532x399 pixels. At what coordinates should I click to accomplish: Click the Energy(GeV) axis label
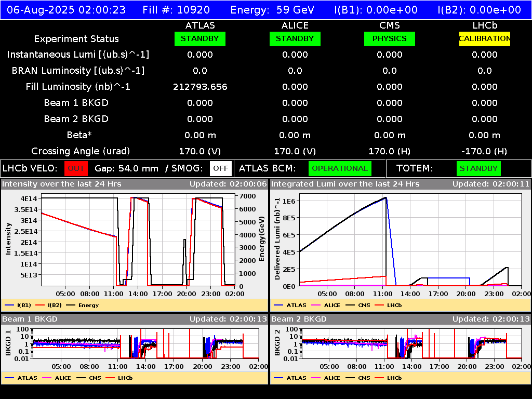[x=262, y=239]
